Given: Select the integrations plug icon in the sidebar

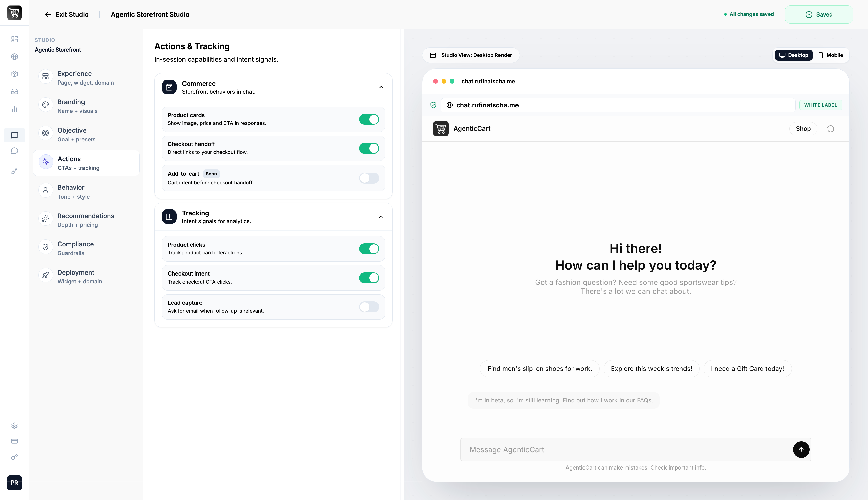Looking at the screenshot, I should [14, 171].
